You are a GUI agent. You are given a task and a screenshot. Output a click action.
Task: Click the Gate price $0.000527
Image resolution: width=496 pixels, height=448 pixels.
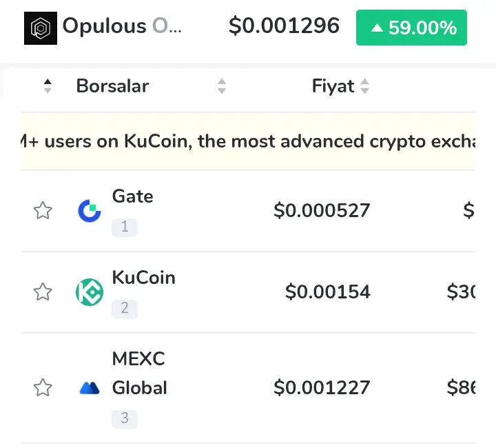click(x=322, y=210)
